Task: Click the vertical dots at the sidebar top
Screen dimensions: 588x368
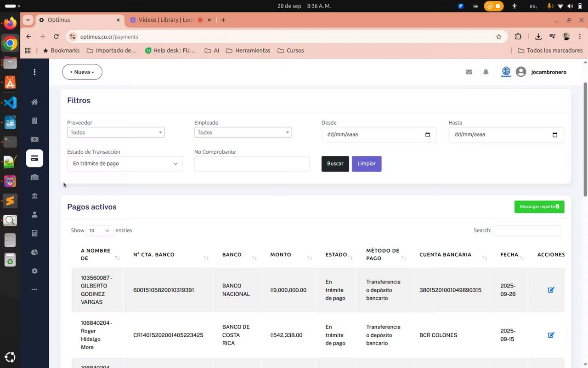Action: point(34,72)
